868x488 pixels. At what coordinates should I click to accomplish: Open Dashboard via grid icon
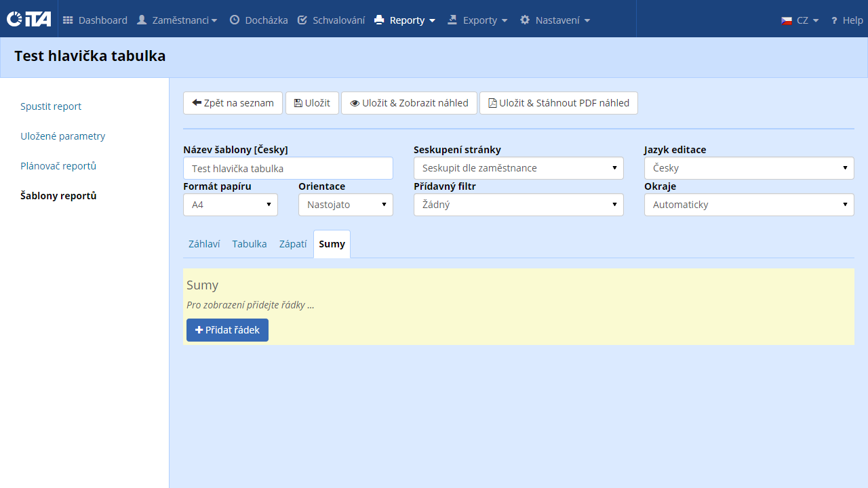click(68, 20)
